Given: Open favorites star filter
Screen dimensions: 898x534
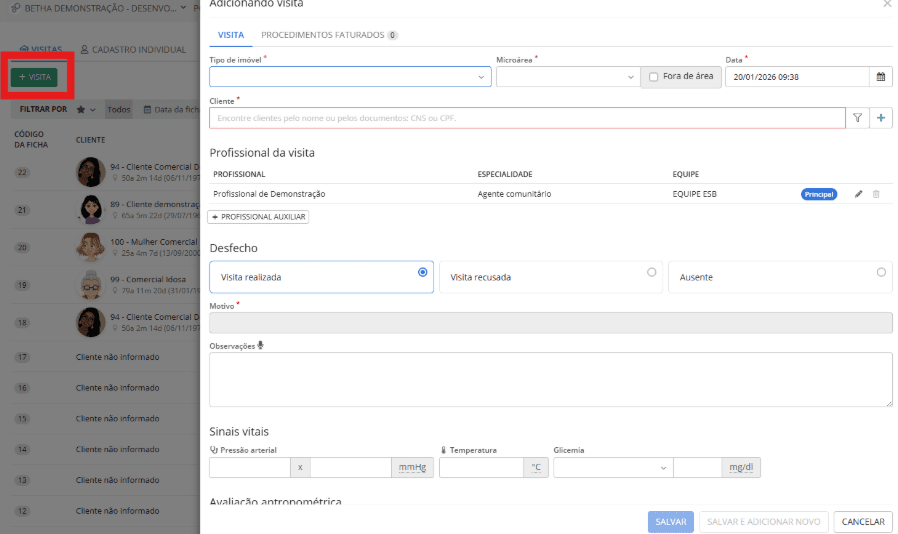Looking at the screenshot, I should point(81,109).
